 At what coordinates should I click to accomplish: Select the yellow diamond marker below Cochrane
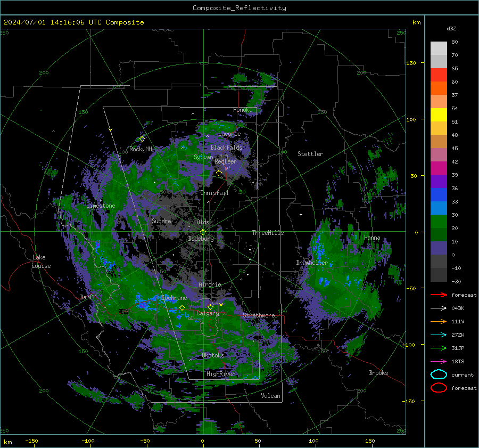tap(182, 308)
